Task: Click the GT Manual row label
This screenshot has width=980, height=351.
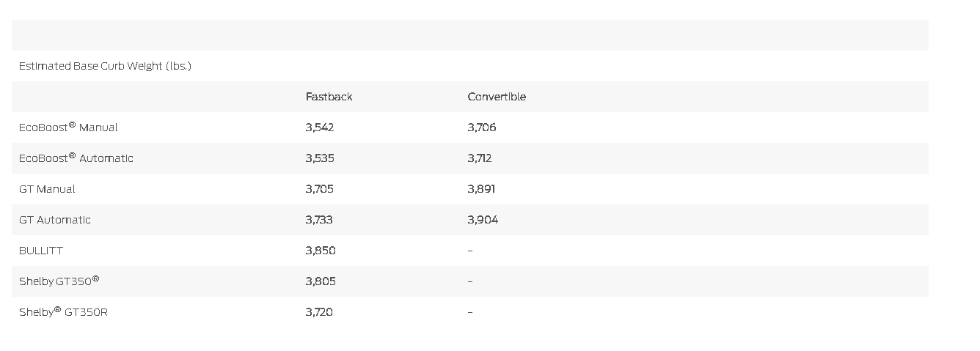Action: pyautogui.click(x=47, y=189)
